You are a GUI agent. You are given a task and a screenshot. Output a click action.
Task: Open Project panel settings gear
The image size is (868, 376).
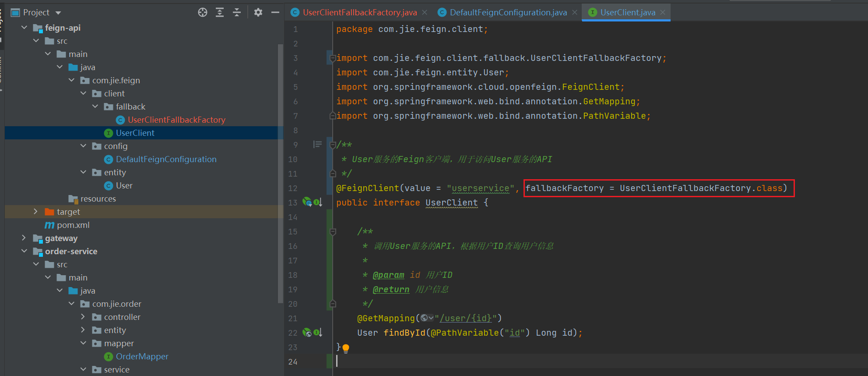[258, 12]
